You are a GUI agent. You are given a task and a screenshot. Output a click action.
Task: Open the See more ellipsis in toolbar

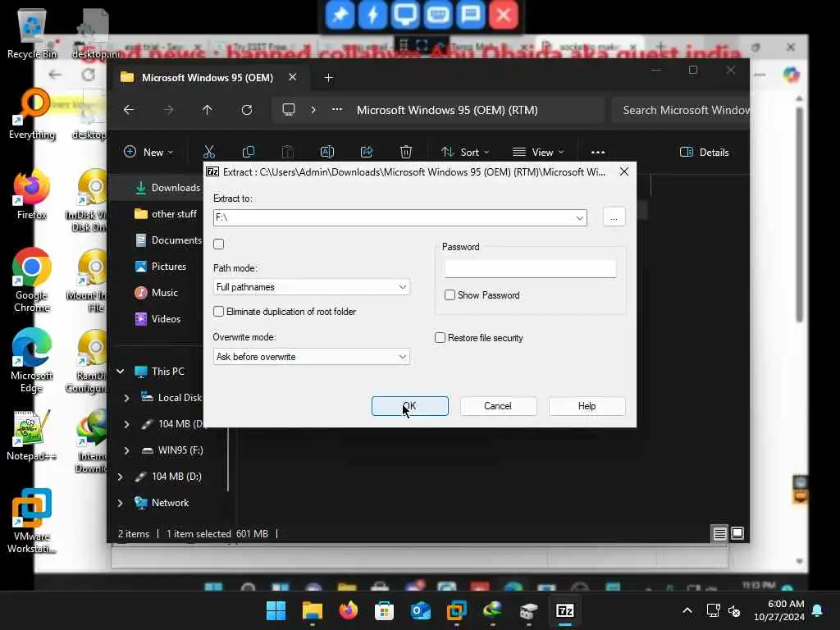click(x=598, y=152)
